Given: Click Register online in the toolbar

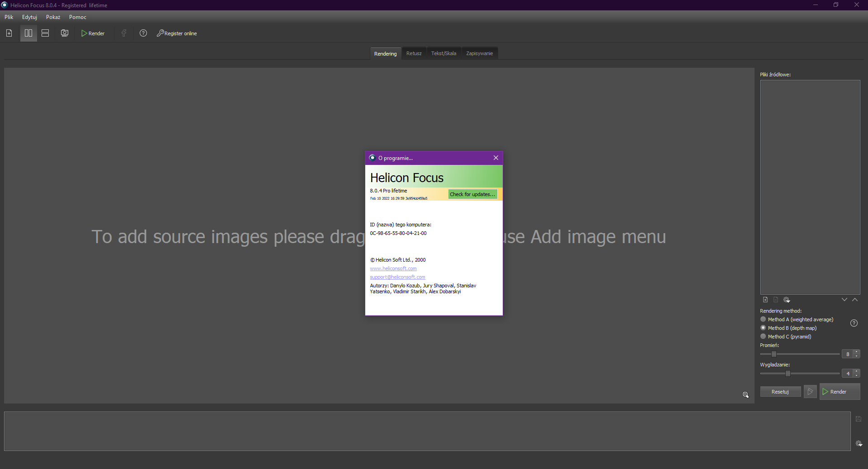Looking at the screenshot, I should pos(177,33).
